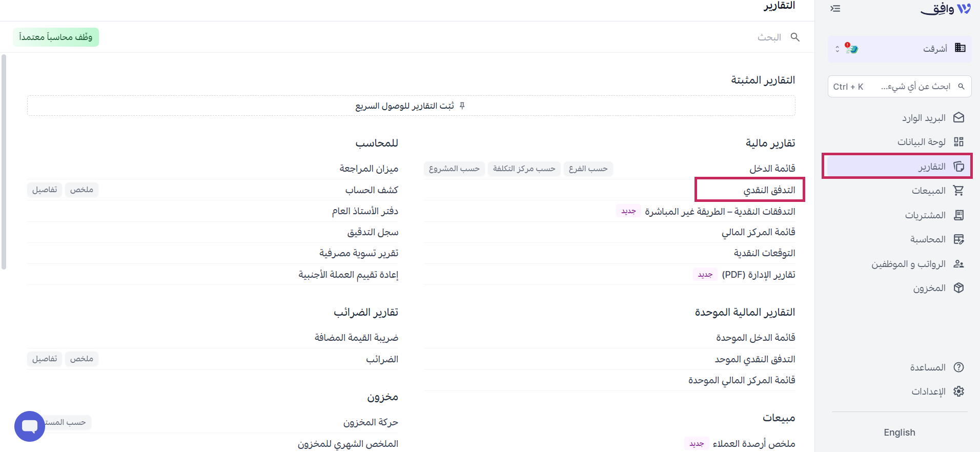This screenshot has height=452, width=980.
Task: Click the global search box with Ctrl + K
Action: (x=900, y=87)
